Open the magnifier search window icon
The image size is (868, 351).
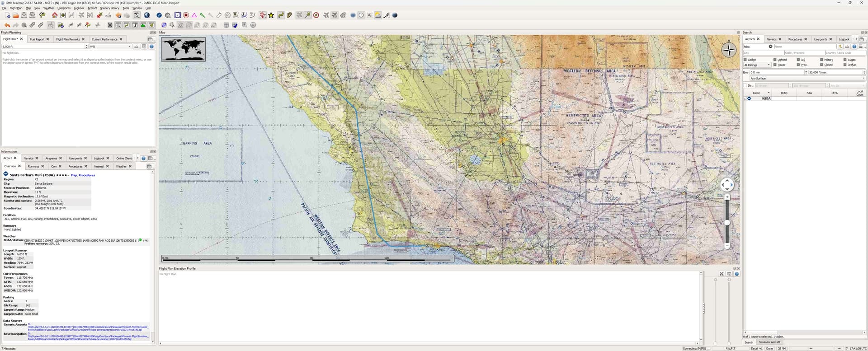point(118,25)
